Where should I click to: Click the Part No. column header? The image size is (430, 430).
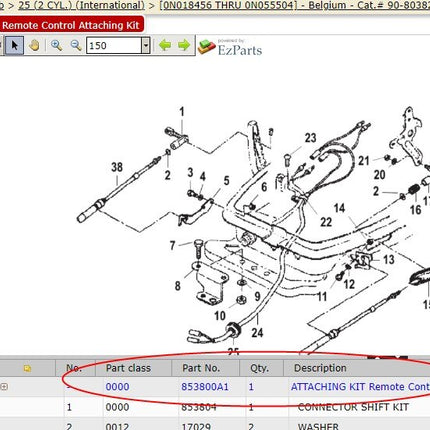tap(201, 368)
